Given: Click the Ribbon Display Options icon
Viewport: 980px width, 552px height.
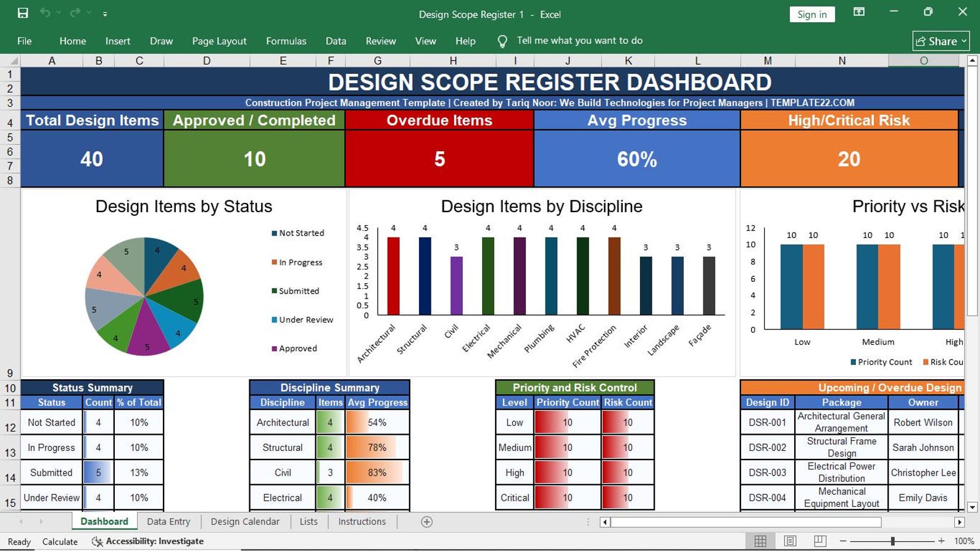Looking at the screenshot, I should [x=859, y=12].
